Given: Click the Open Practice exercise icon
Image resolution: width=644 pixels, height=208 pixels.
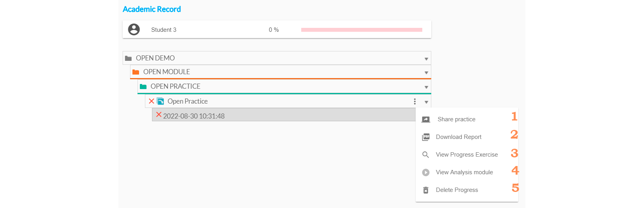Looking at the screenshot, I should (160, 101).
